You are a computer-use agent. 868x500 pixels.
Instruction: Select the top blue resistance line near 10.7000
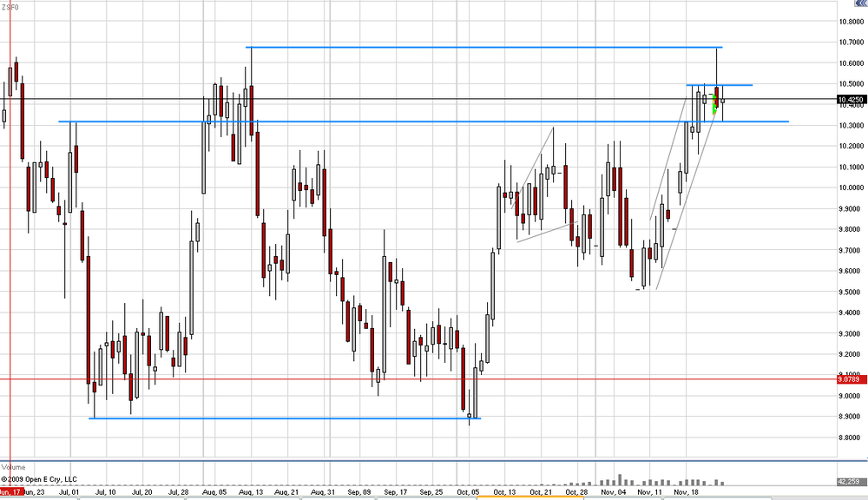[484, 48]
